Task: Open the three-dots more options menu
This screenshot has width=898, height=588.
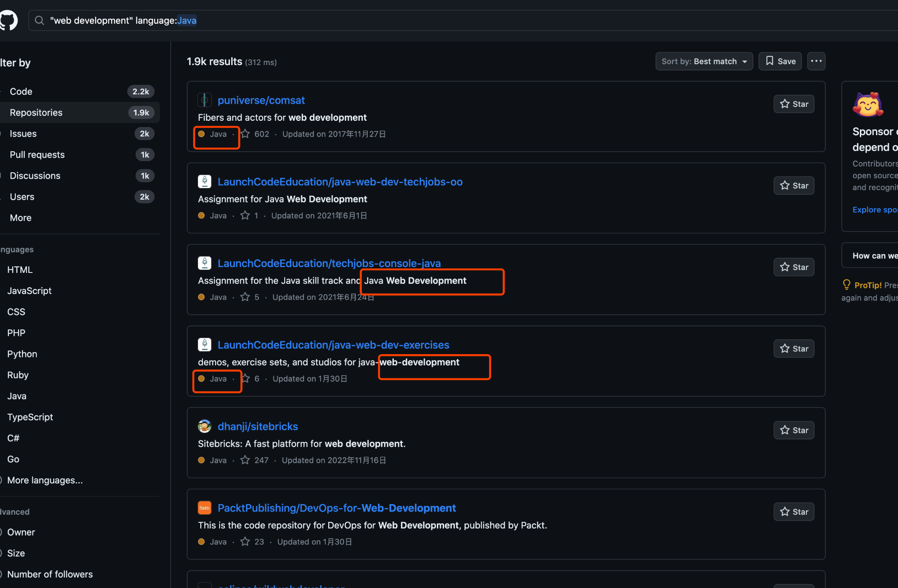Action: [x=816, y=61]
